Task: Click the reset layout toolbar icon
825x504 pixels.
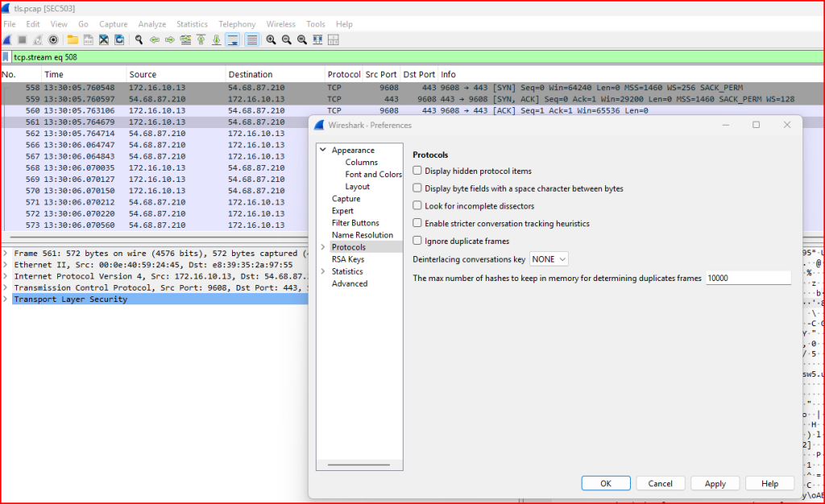Action: [x=333, y=40]
